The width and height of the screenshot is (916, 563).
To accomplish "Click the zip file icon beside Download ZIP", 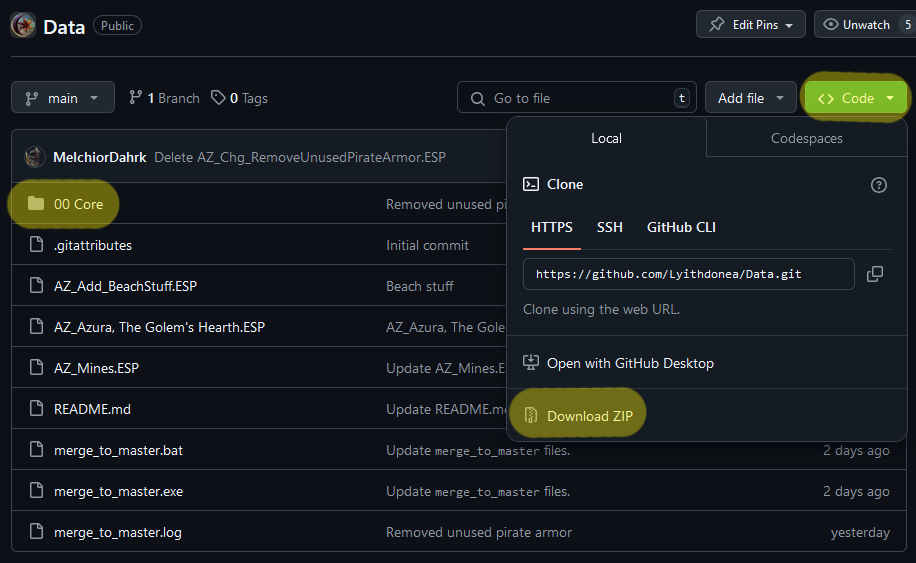I will point(530,415).
